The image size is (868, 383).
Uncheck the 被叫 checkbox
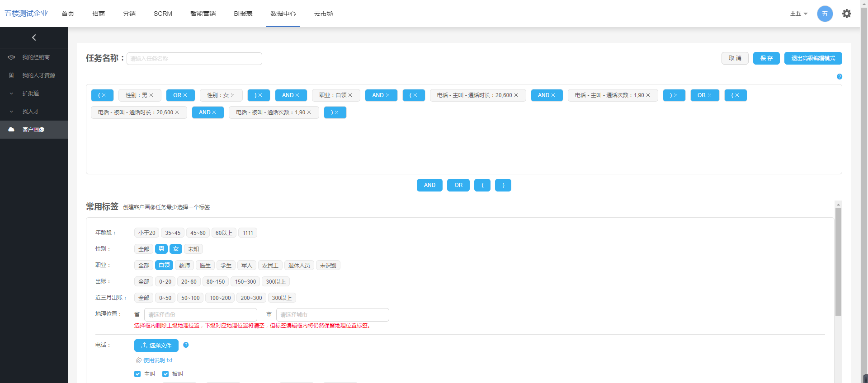[x=165, y=374]
